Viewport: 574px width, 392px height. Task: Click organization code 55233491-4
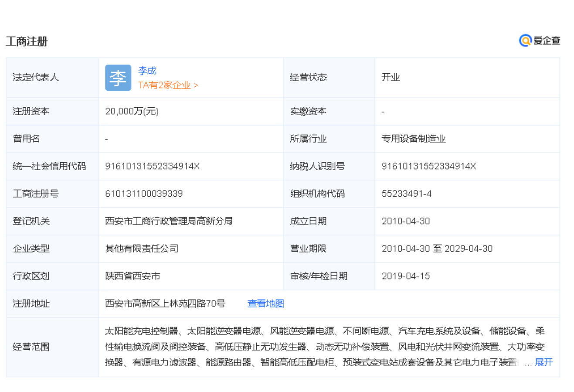406,194
